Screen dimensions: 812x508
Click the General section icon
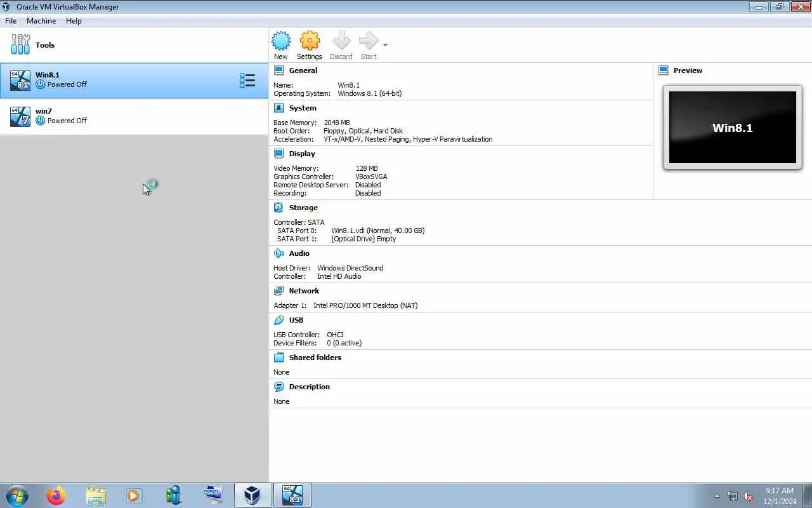(x=278, y=70)
